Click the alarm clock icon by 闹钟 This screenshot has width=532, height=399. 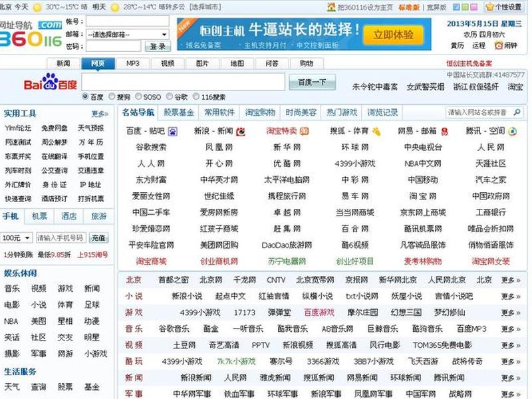498,45
